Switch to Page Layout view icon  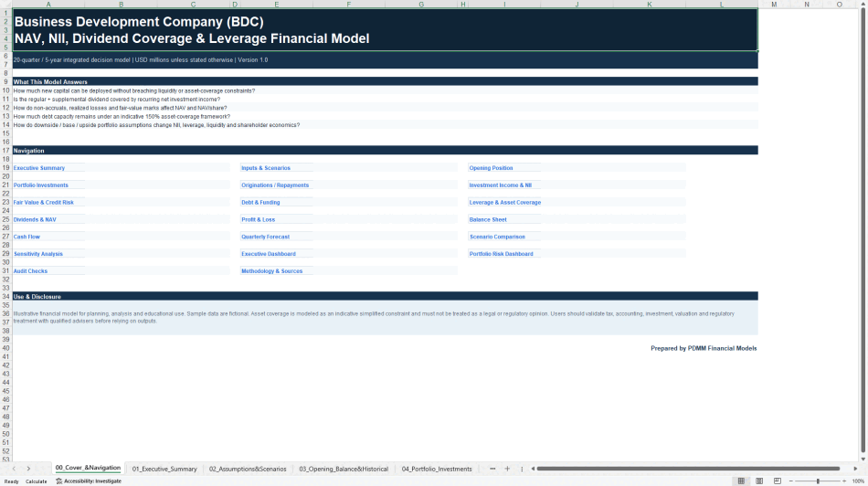[759, 481]
